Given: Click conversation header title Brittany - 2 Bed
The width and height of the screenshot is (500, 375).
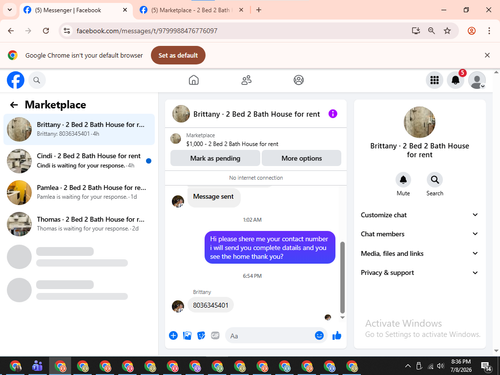Looking at the screenshot, I should (256, 114).
